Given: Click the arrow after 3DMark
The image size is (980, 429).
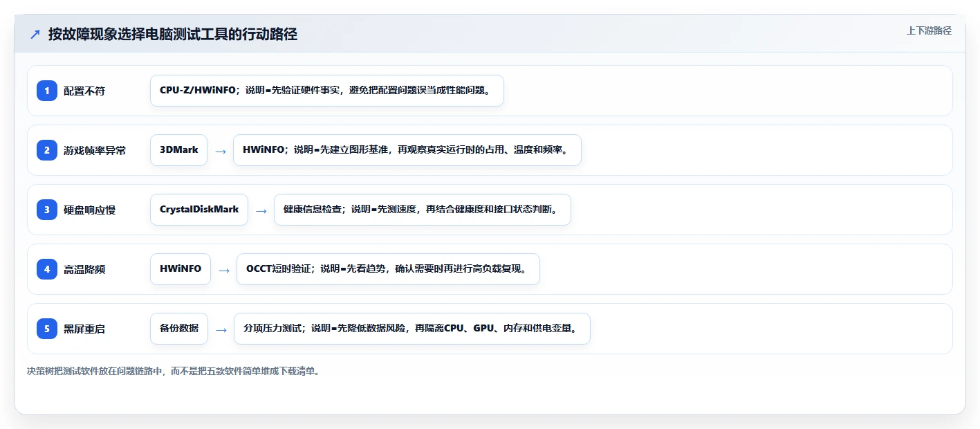Looking at the screenshot, I should [x=221, y=151].
